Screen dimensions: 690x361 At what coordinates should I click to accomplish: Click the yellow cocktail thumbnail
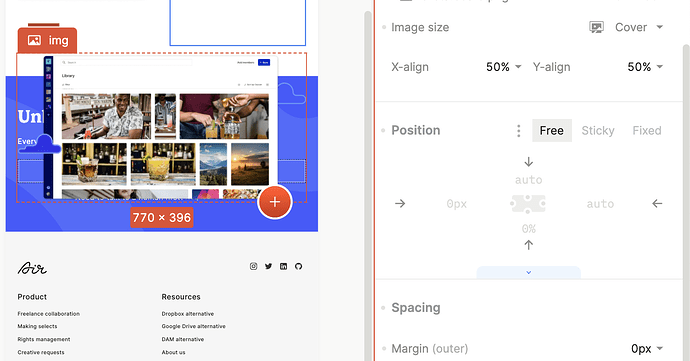pyautogui.click(x=163, y=164)
